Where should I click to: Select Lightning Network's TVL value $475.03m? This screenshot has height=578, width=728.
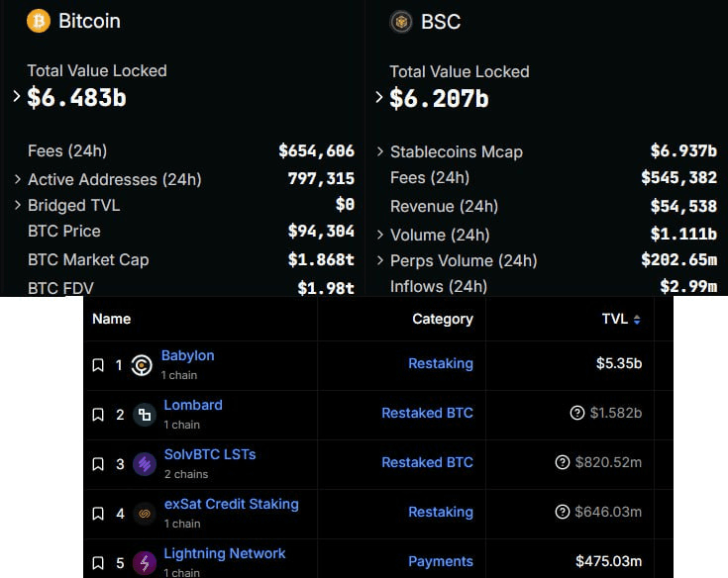(609, 561)
